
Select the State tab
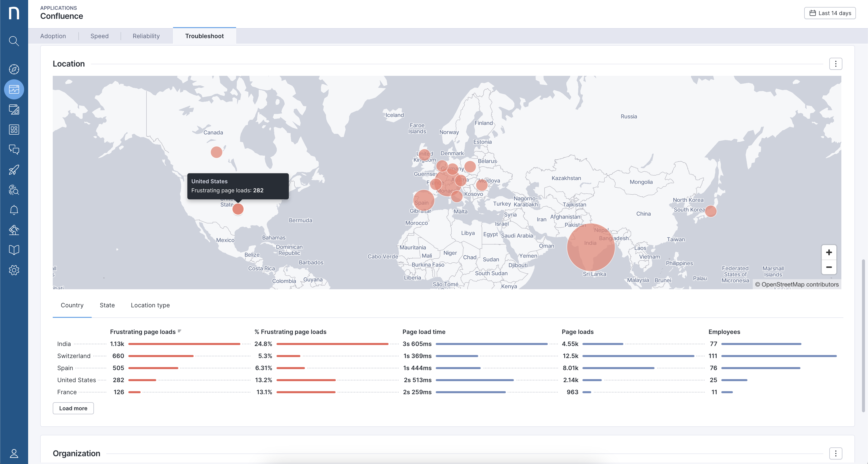[107, 305]
